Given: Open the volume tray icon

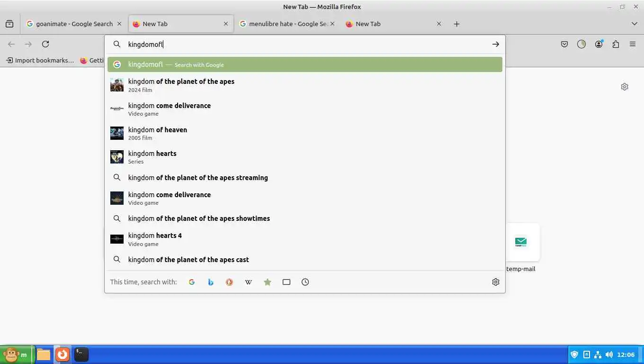Looking at the screenshot, I should 609,355.
